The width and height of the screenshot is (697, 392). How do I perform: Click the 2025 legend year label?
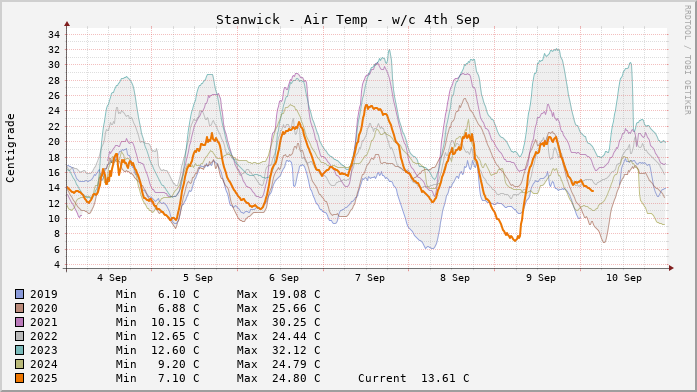pos(44,378)
